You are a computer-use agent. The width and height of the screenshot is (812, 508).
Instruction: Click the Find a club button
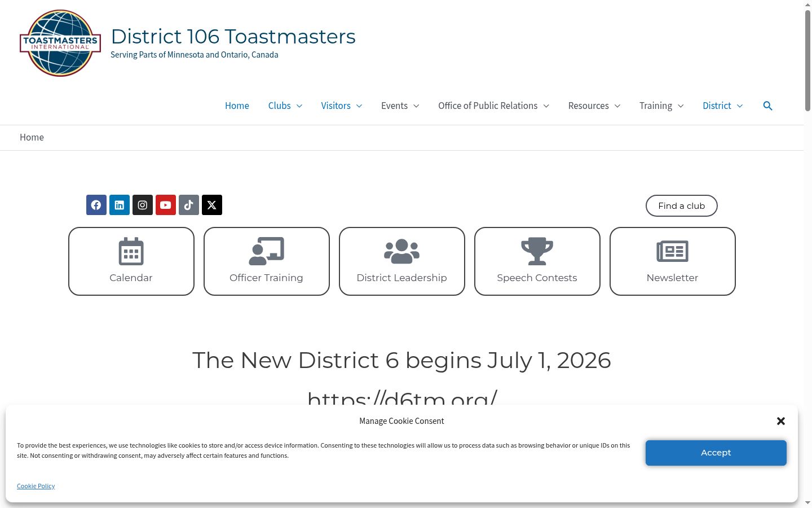pos(682,205)
